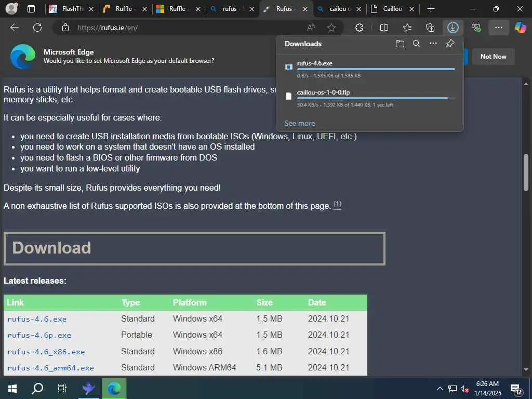Click rufus-4.6.exe download progress bar

tap(376, 69)
